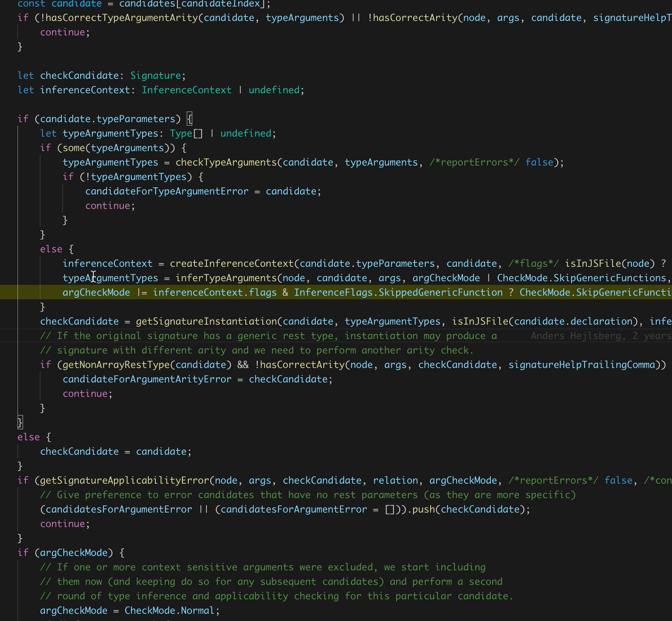Click 'if (argCheckMode) {' statement
The image size is (672, 621).
(71, 553)
